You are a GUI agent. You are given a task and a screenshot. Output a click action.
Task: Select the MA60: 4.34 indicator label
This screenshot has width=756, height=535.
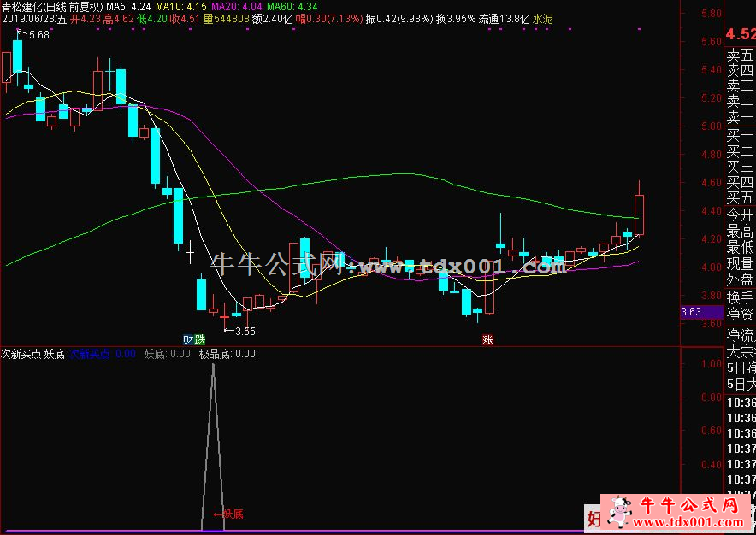(292, 7)
